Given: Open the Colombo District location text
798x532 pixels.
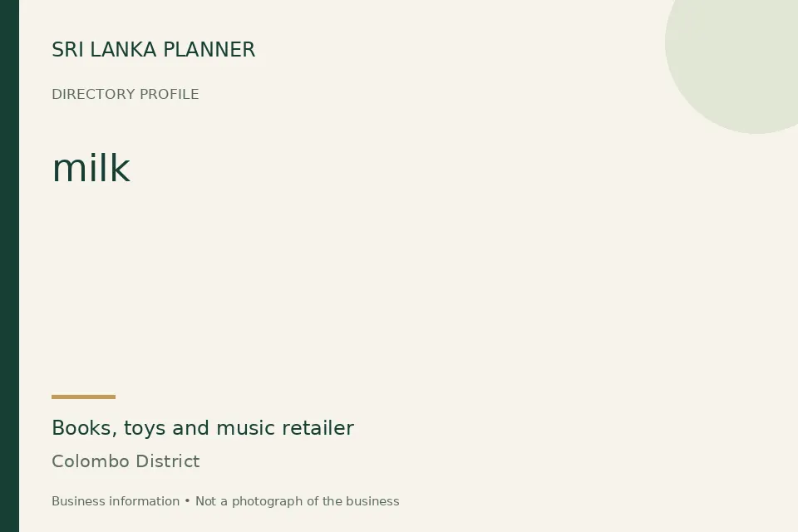Looking at the screenshot, I should 126,461.
